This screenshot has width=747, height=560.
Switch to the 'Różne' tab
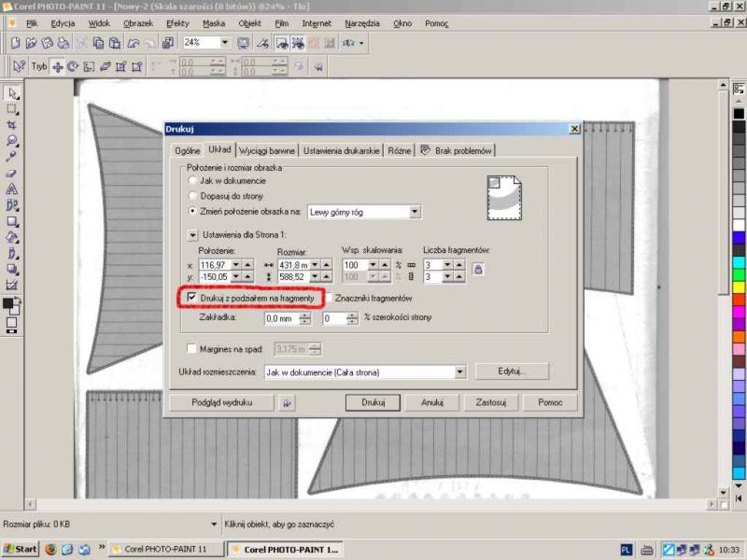(x=400, y=150)
